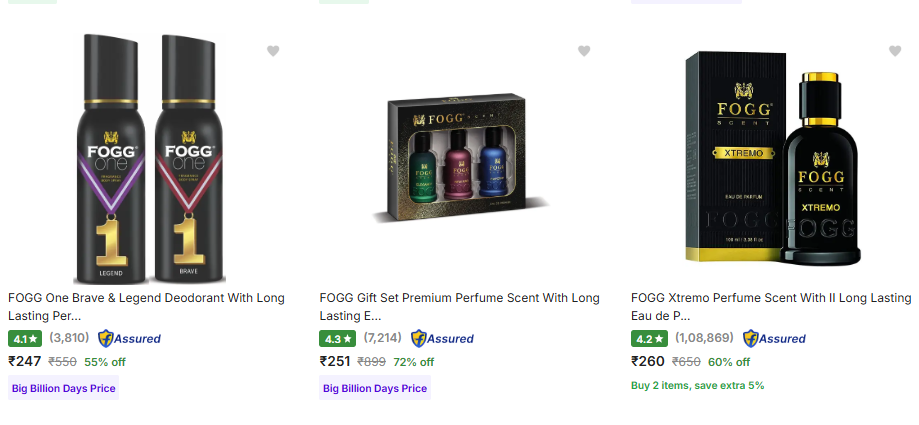Click the Big Billion Days Price tag under ₹247
This screenshot has width=919, height=425.
64,388
